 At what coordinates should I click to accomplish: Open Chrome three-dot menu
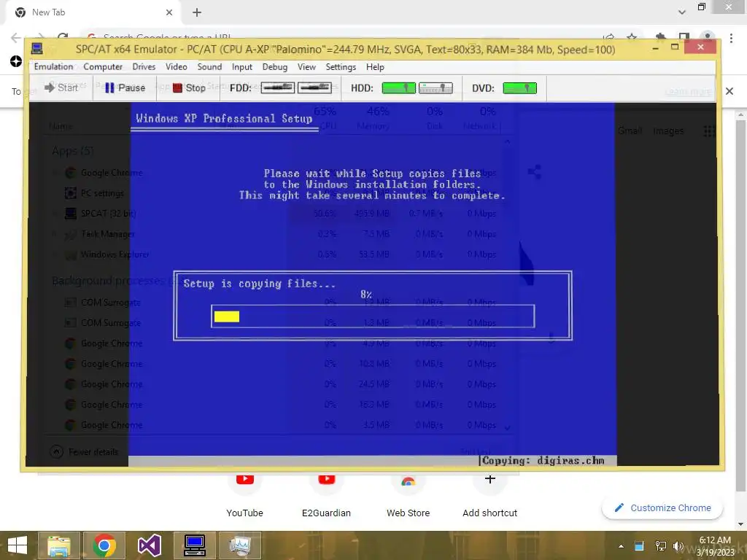731,38
